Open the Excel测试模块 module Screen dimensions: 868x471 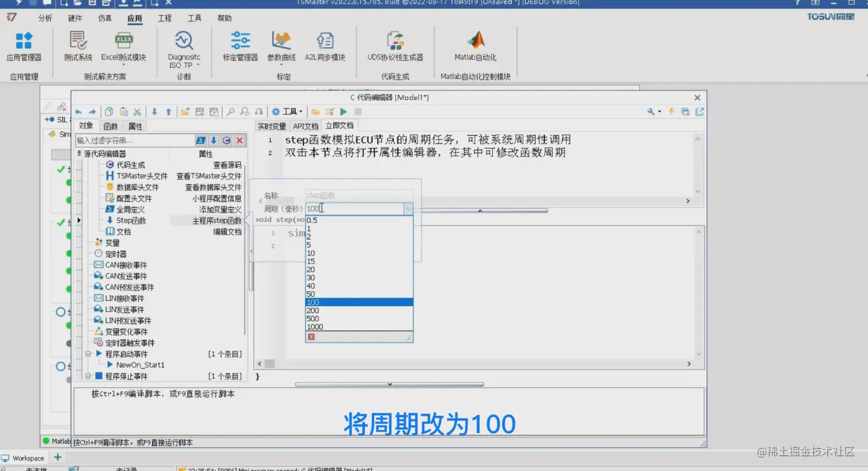(123, 46)
